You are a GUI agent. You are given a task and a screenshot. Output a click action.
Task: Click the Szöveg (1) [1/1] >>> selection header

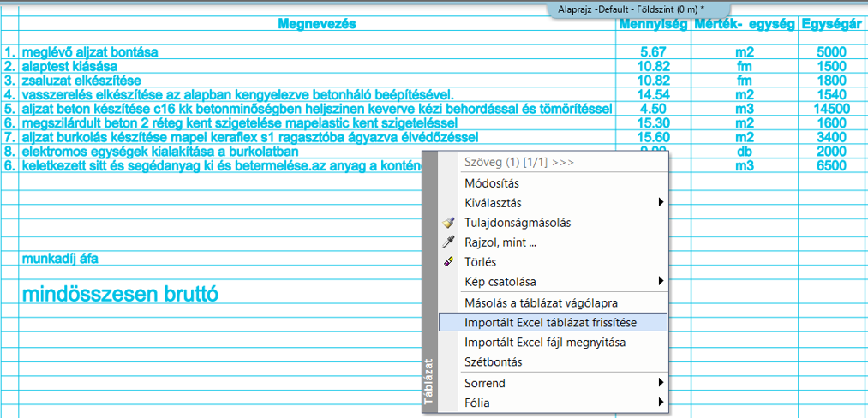click(x=518, y=162)
